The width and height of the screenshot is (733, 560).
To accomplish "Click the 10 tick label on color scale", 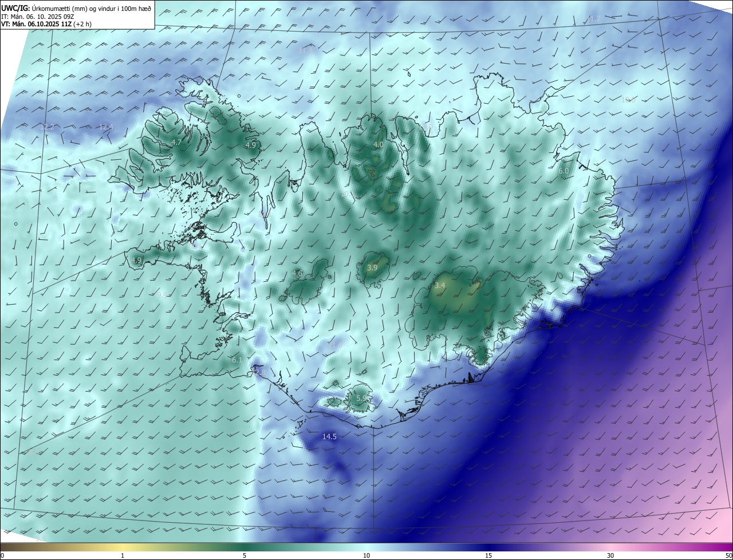I will pos(366,555).
